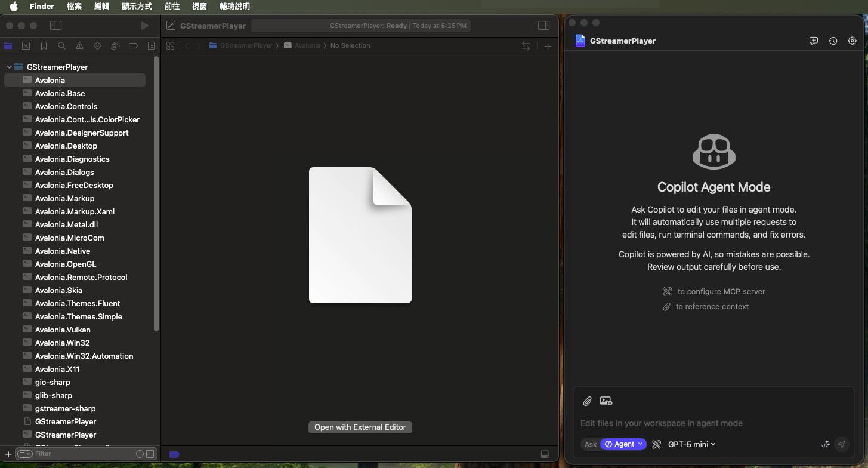This screenshot has width=868, height=468.
Task: Click the GStreamerPlayer Ready status bar
Action: 360,26
